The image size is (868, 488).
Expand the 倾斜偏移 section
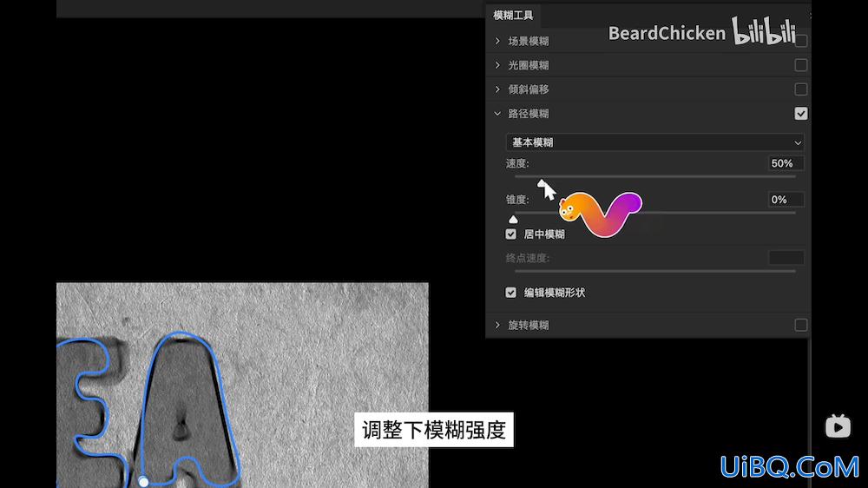[x=497, y=89]
